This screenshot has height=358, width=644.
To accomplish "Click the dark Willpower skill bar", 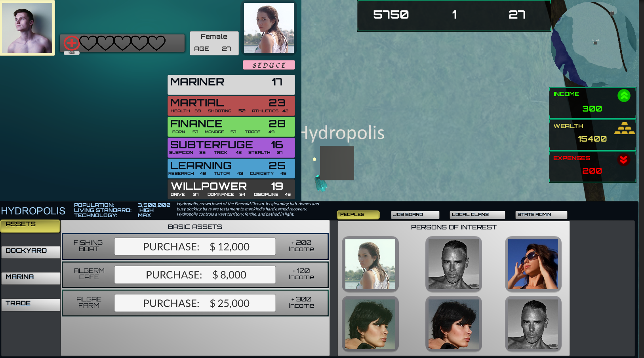I will pos(231,189).
